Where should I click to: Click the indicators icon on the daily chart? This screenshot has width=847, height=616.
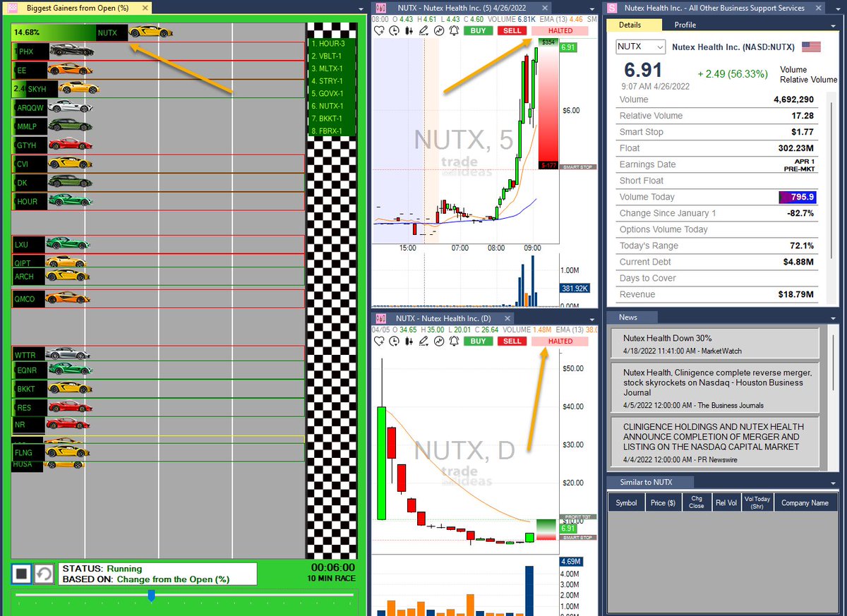point(439,342)
